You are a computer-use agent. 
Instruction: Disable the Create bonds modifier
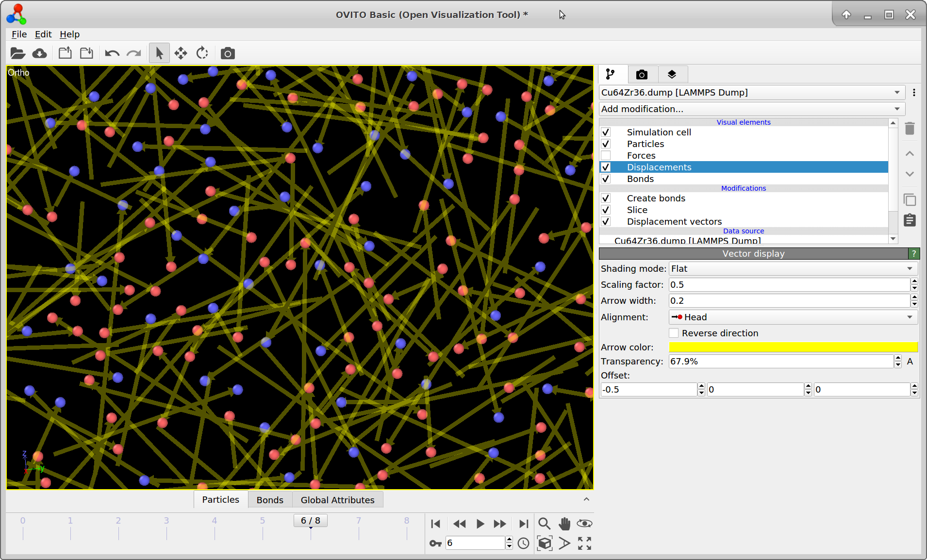tap(606, 198)
